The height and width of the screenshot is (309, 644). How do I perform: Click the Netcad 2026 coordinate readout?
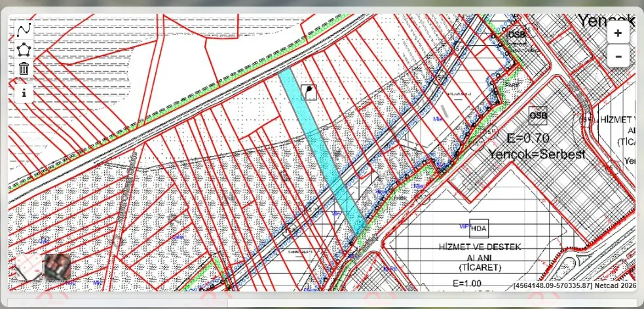pyautogui.click(x=574, y=285)
